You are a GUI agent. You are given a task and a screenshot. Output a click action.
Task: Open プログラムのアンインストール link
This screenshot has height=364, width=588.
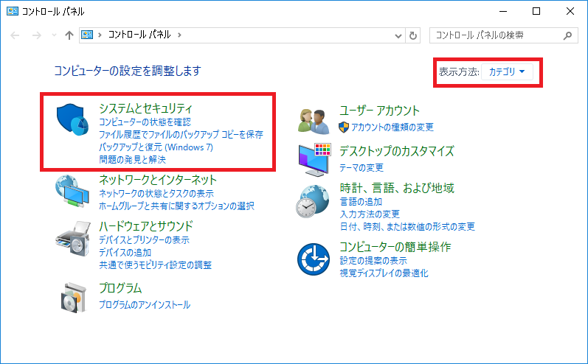(145, 305)
